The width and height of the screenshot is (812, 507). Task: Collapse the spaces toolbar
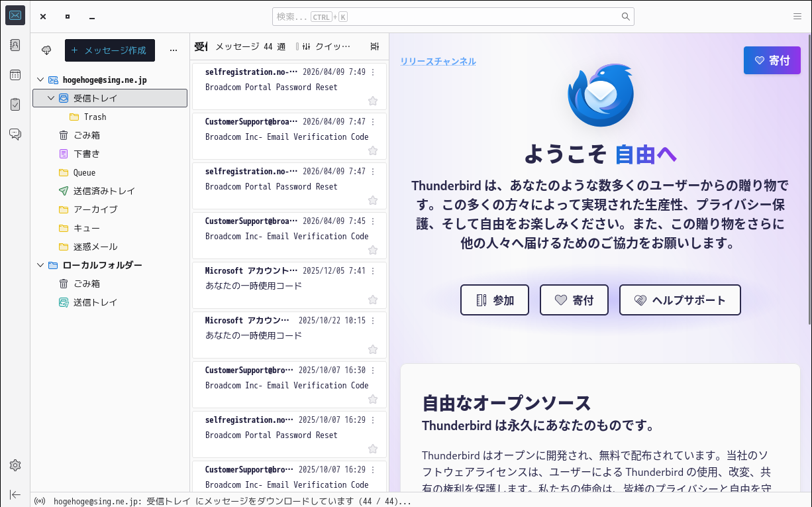[x=15, y=494]
